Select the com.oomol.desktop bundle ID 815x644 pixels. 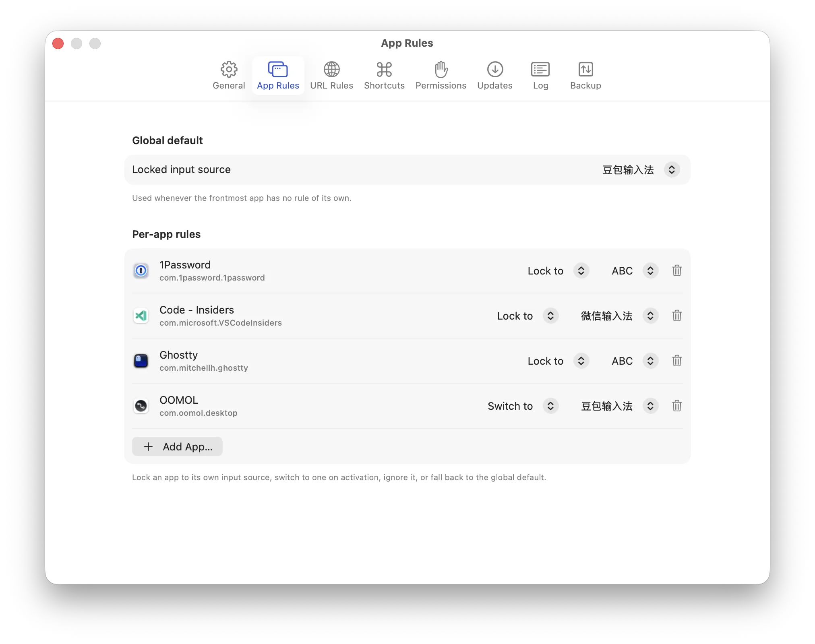pyautogui.click(x=199, y=413)
